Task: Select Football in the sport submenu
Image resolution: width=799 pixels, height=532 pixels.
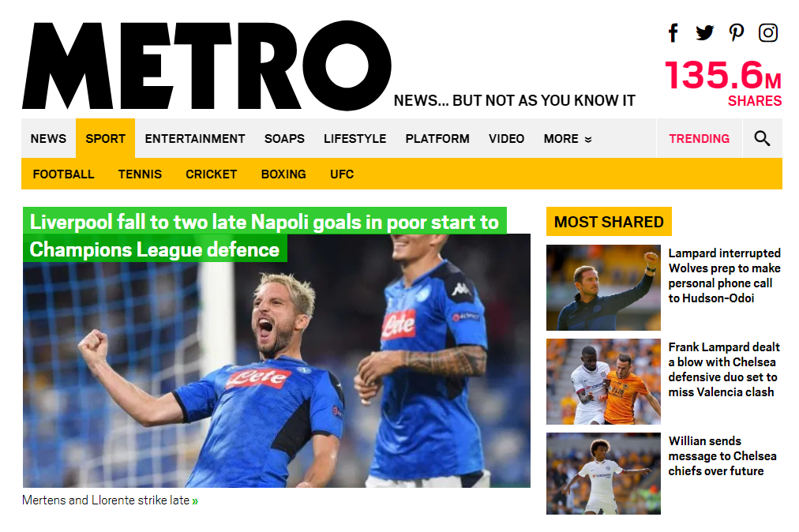Action: coord(64,174)
